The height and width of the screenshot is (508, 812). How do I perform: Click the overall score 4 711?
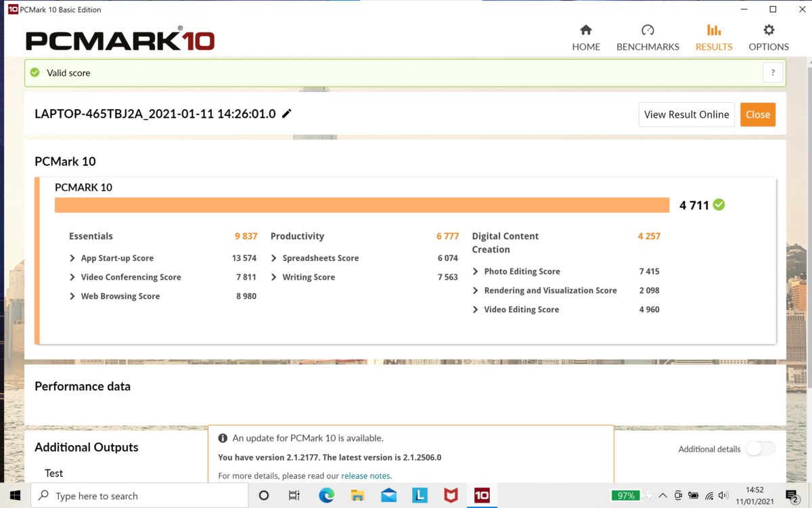(694, 205)
